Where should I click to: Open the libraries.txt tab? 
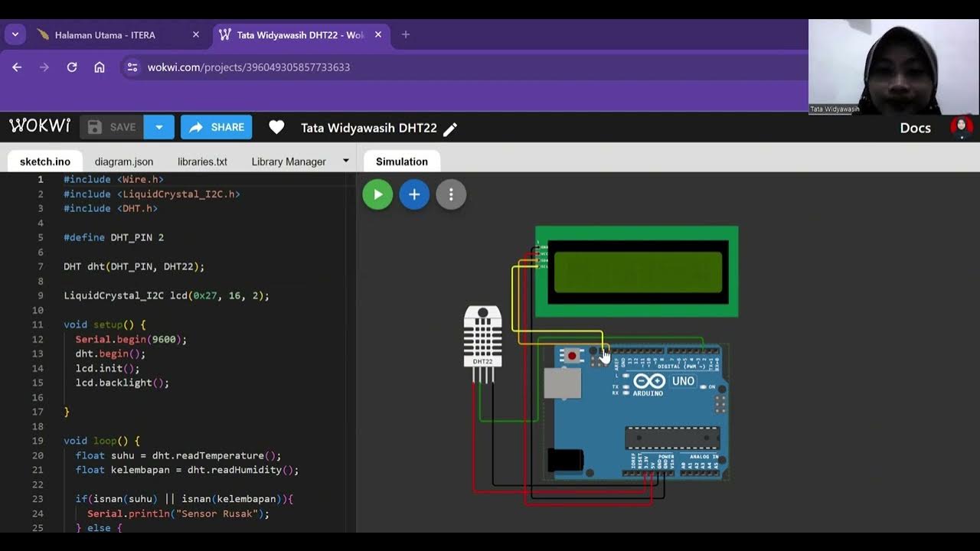click(202, 161)
